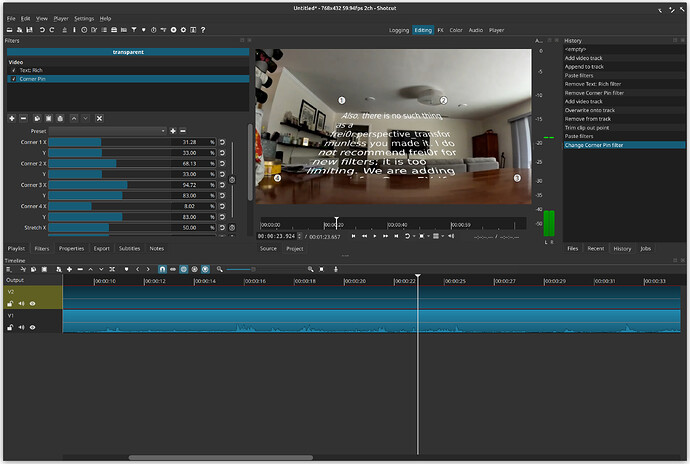690x464 pixels.
Task: Add a new filter with plus button
Action: pos(12,118)
